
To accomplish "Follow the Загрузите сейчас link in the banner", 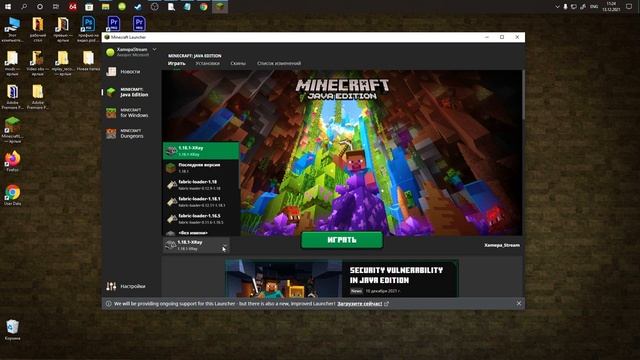I will pyautogui.click(x=360, y=304).
